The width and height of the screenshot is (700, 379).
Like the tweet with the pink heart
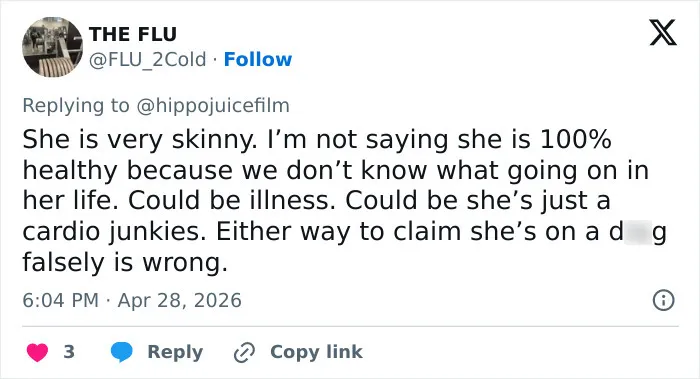click(37, 352)
